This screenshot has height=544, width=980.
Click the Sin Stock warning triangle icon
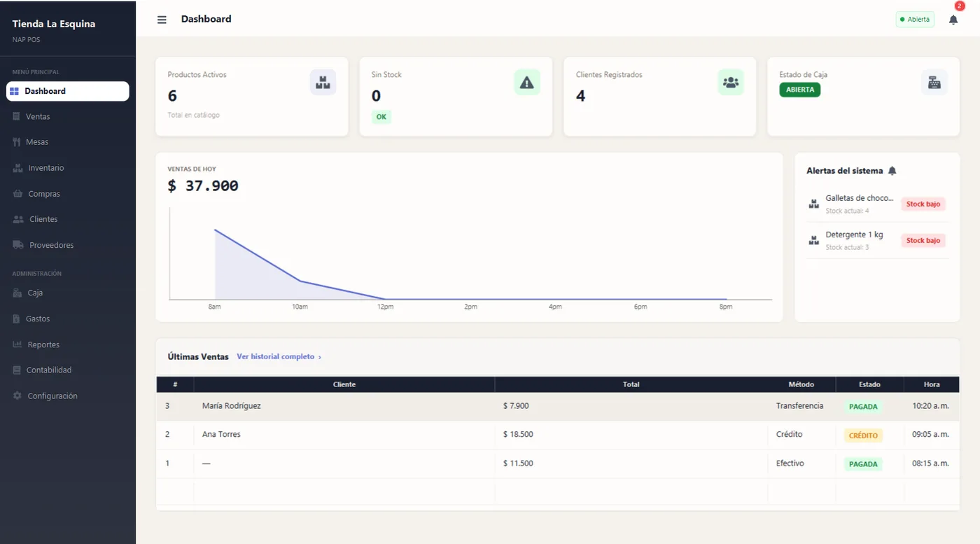(527, 83)
